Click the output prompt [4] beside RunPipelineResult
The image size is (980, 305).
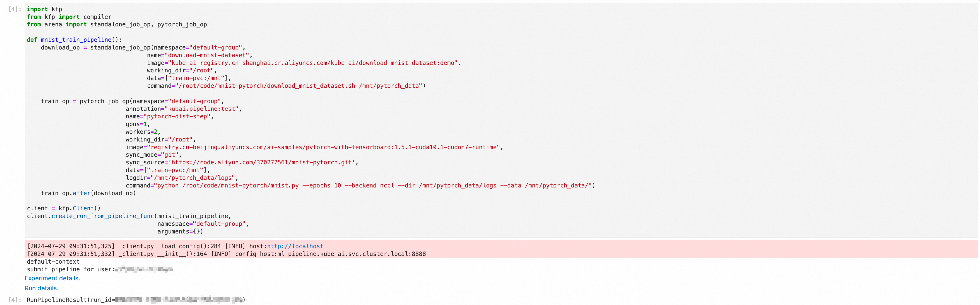pyautogui.click(x=15, y=300)
